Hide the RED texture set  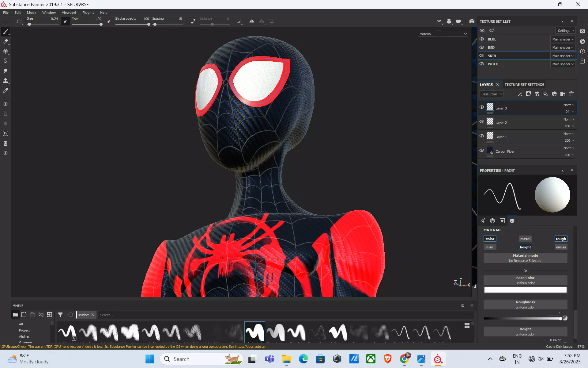482,48
